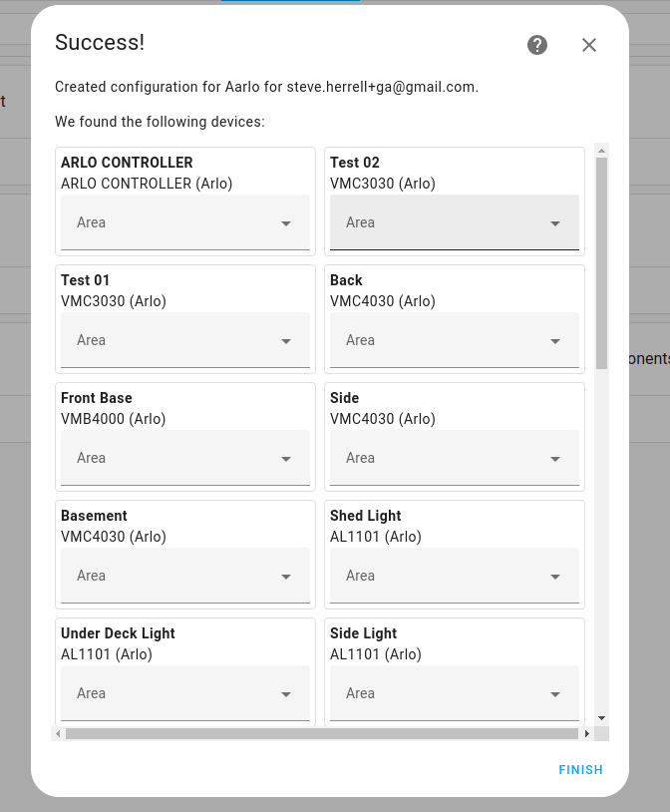Click the vertical scrollbar up arrow
Image resolution: width=670 pixels, height=812 pixels.
(x=601, y=152)
